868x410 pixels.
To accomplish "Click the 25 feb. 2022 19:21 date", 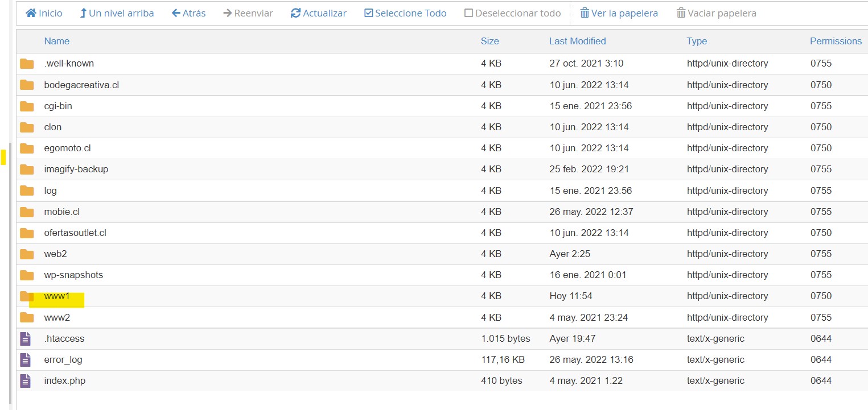I will point(589,169).
